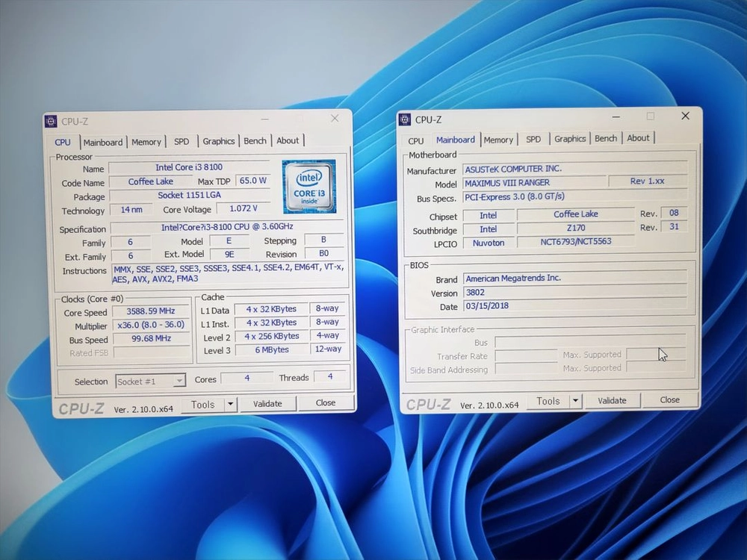This screenshot has width=747, height=560.
Task: Expand Tools dropdown arrow in left window
Action: tap(231, 404)
